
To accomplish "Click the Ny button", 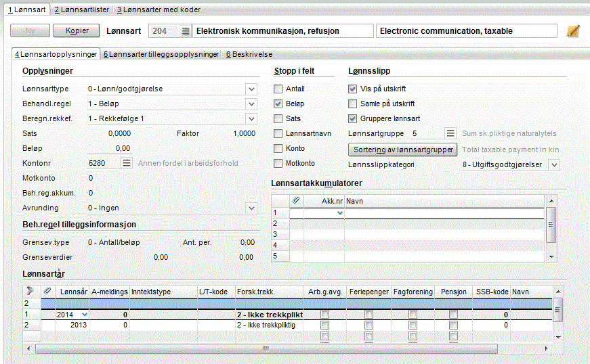I will pyautogui.click(x=30, y=31).
